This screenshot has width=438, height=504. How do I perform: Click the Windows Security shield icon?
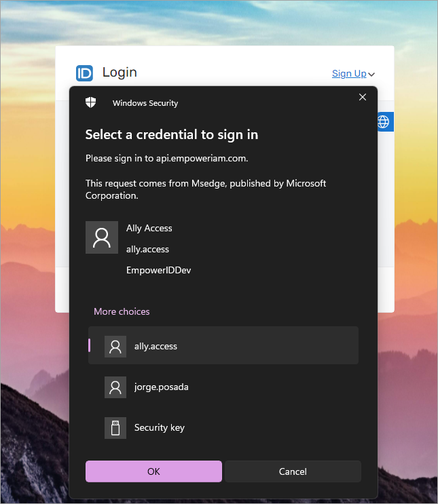pyautogui.click(x=91, y=102)
